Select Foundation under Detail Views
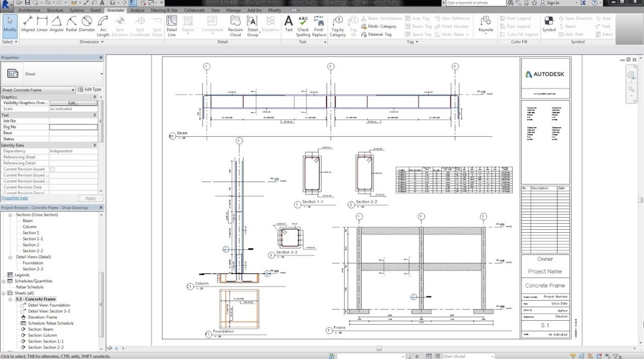 coord(33,263)
